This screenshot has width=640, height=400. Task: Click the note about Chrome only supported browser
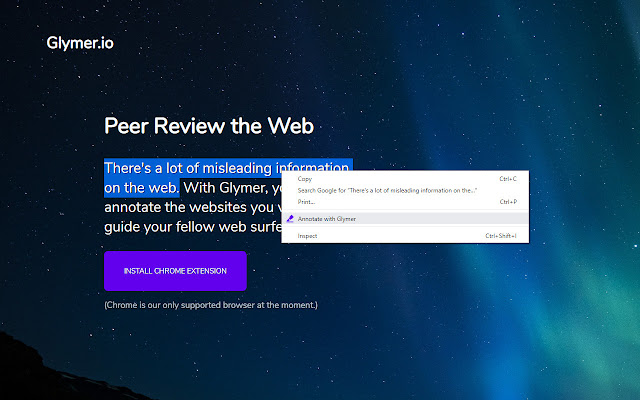coord(211,305)
